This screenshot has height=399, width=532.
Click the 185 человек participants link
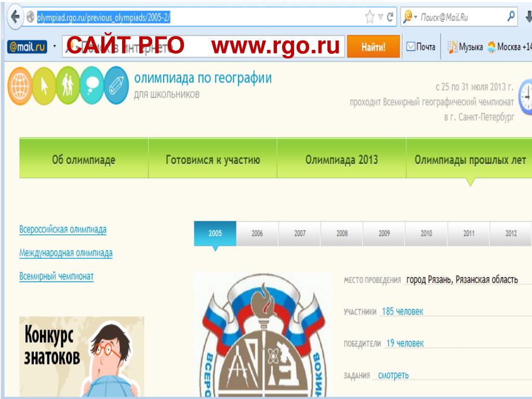click(403, 312)
